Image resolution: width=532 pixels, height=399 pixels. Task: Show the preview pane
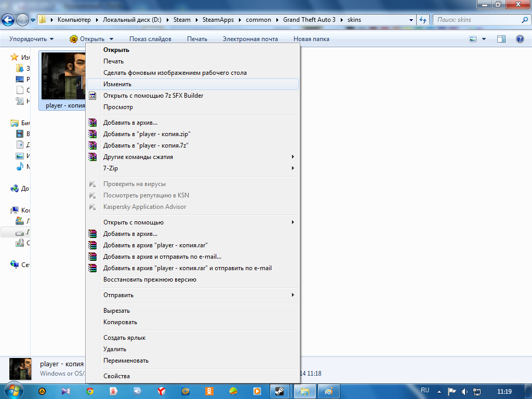click(501, 39)
